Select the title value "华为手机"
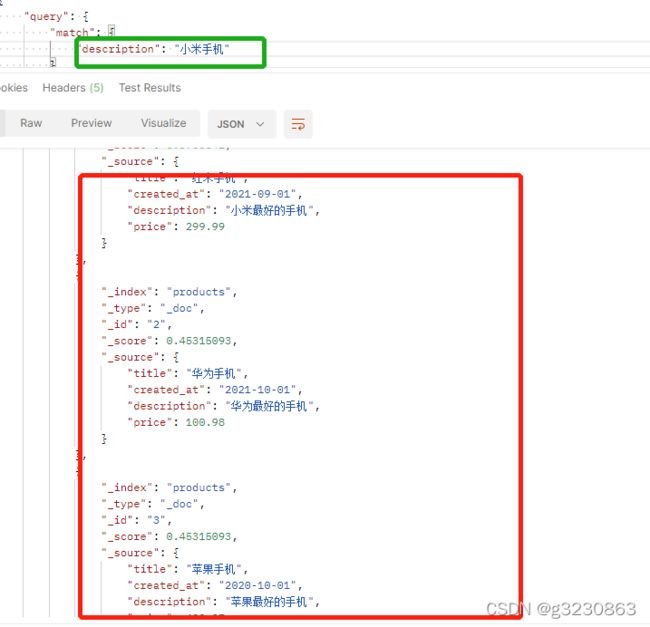The height and width of the screenshot is (627, 650). click(213, 373)
